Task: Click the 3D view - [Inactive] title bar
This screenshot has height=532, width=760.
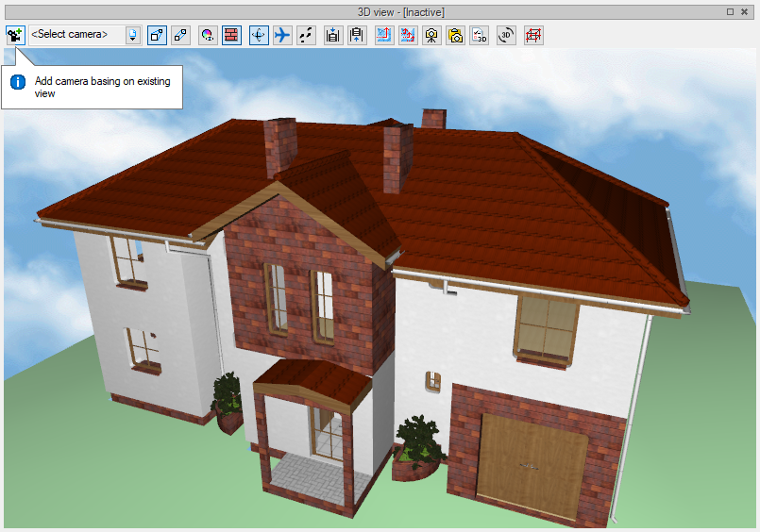Action: click(380, 12)
